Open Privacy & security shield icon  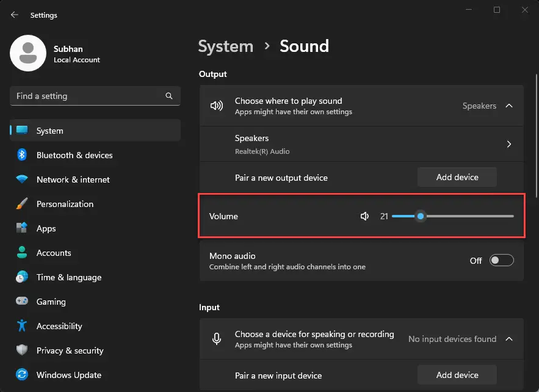21,350
